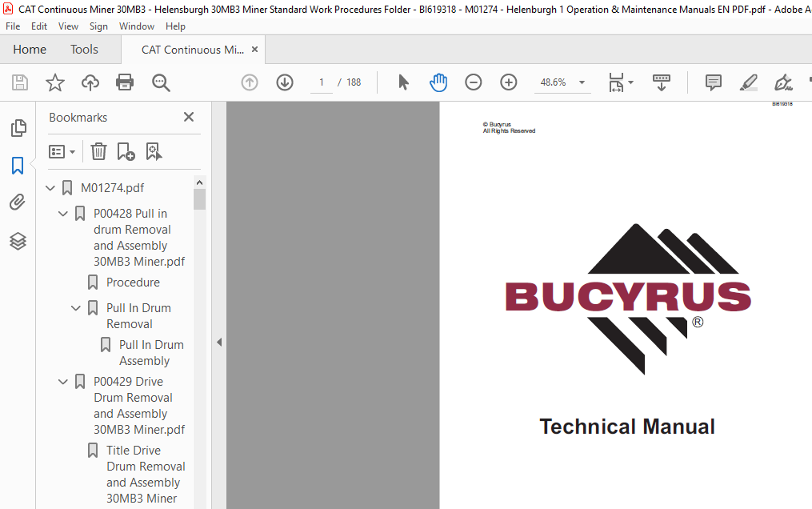Open the scrolling mode read tool
Image resolution: width=812 pixels, height=509 pixels.
point(662,82)
